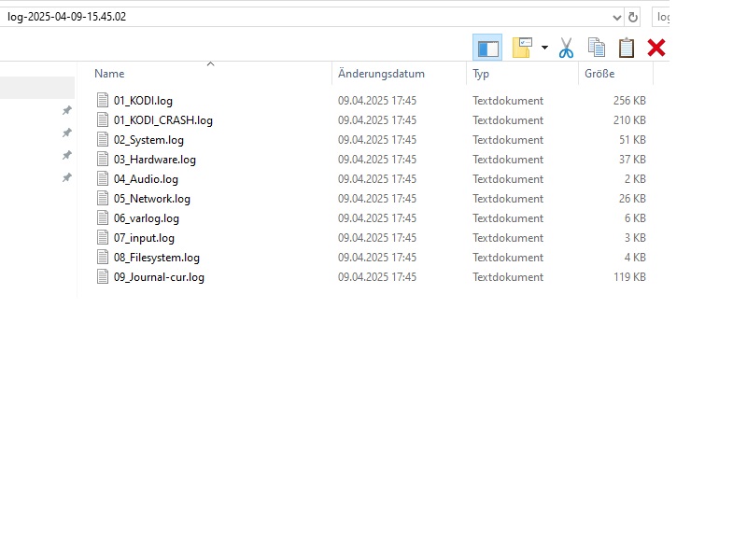Click the scissors Cut icon
The image size is (747, 560).
[566, 48]
